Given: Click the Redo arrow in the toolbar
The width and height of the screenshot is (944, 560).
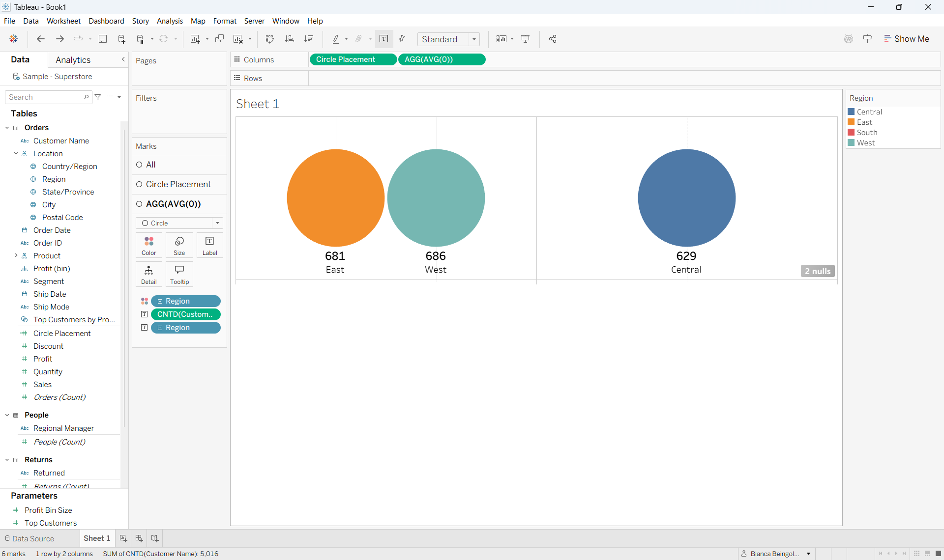Looking at the screenshot, I should click(x=60, y=39).
